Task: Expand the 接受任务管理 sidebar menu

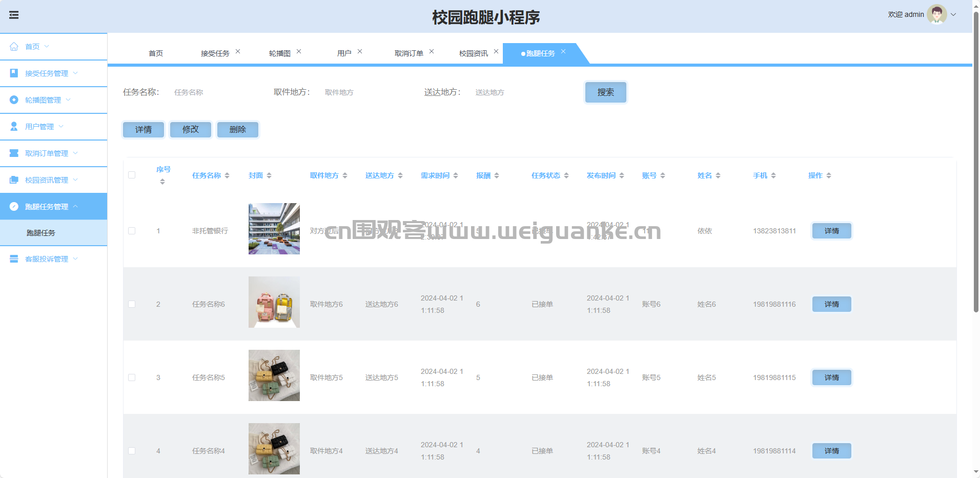Action: [x=46, y=73]
